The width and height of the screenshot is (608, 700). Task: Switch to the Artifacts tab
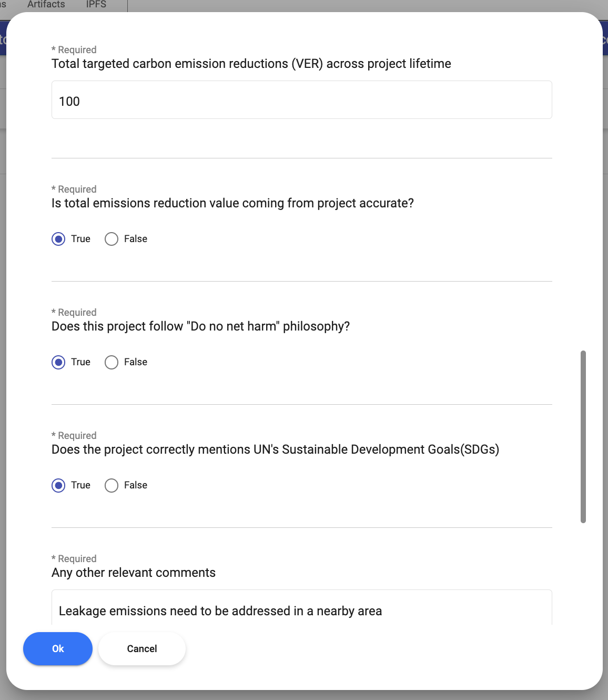pyautogui.click(x=46, y=5)
